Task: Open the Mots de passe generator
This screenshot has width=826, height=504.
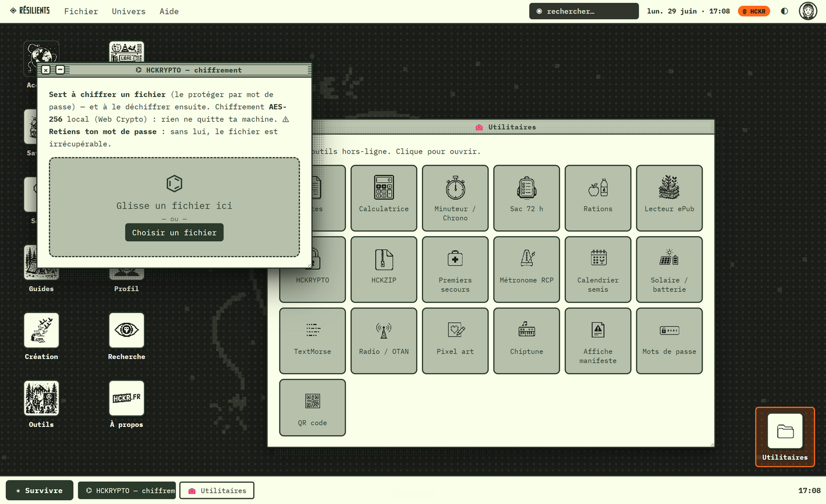Action: [669, 341]
